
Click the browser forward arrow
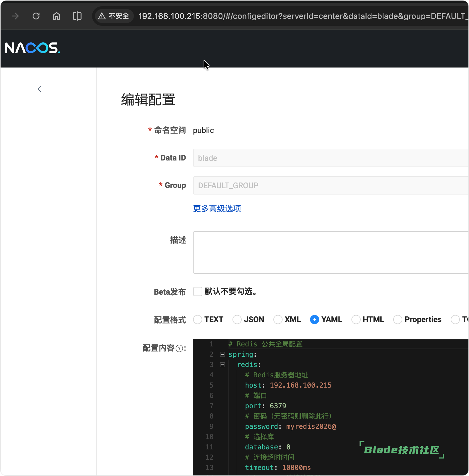[x=15, y=16]
